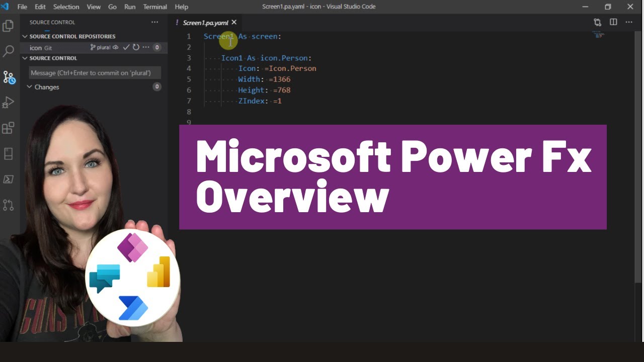This screenshot has height=362, width=644.
Task: Open the Go menu
Action: coord(112,7)
